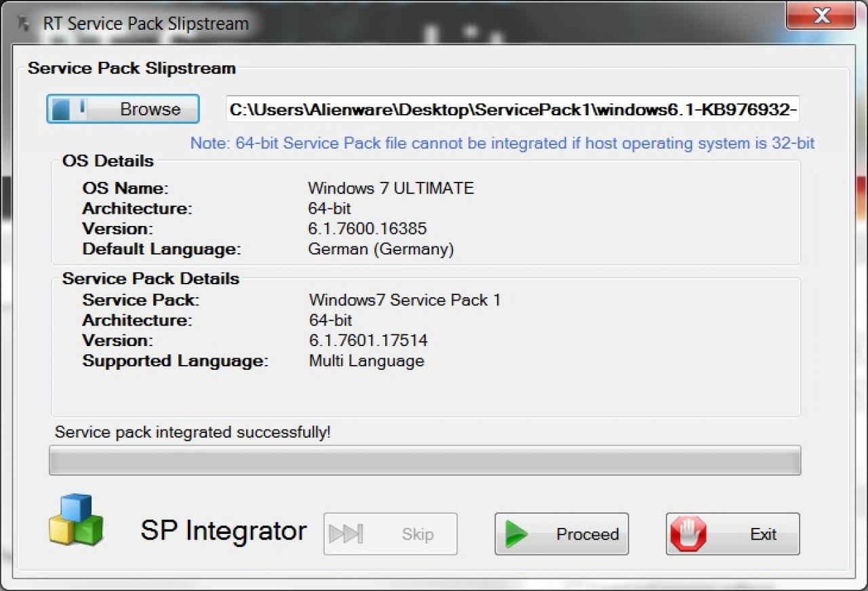
Task: Click the app icon in title bar
Action: (23, 24)
